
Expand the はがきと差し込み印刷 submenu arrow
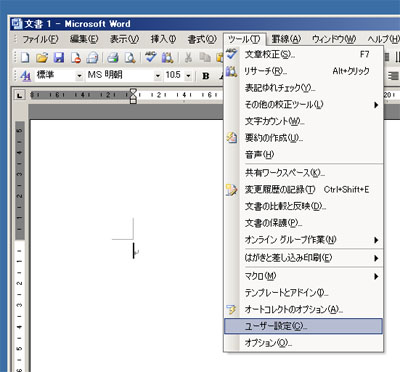point(376,258)
